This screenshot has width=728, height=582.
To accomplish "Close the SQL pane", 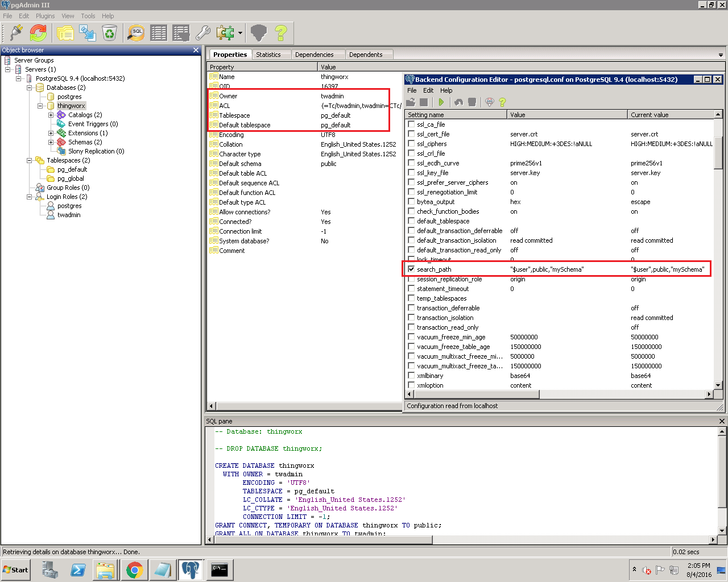I will pyautogui.click(x=722, y=421).
